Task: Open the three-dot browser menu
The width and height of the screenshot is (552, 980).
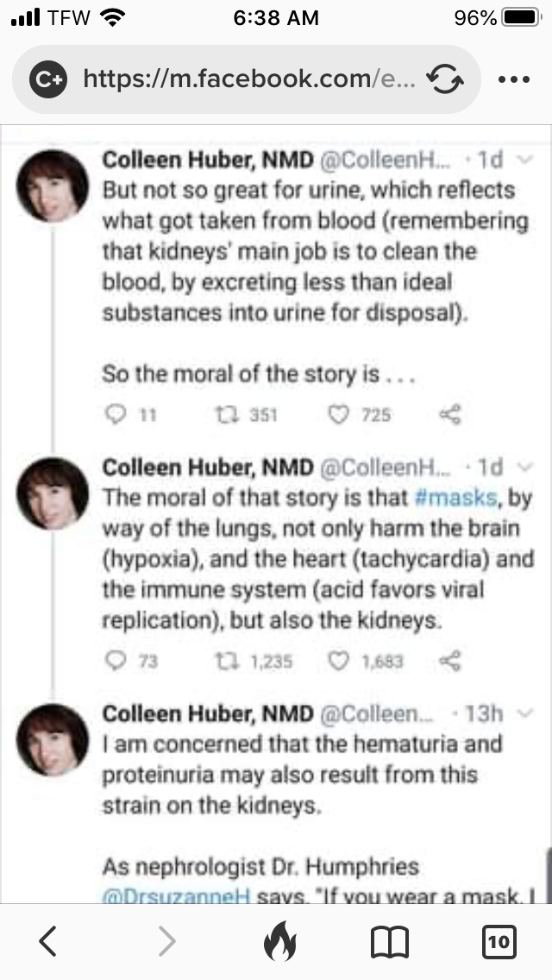Action: (x=514, y=79)
